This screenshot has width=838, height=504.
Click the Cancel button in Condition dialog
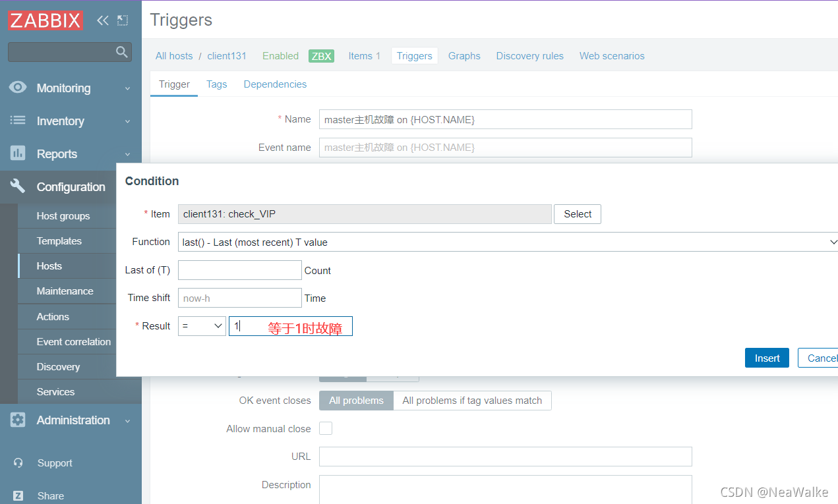[x=818, y=358]
